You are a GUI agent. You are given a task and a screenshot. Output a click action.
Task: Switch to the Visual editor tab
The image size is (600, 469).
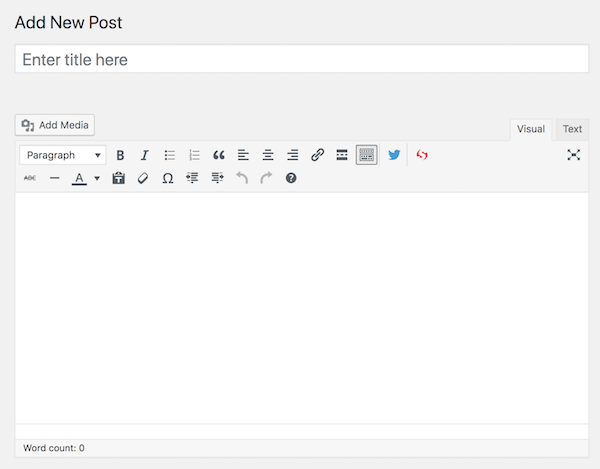(531, 129)
